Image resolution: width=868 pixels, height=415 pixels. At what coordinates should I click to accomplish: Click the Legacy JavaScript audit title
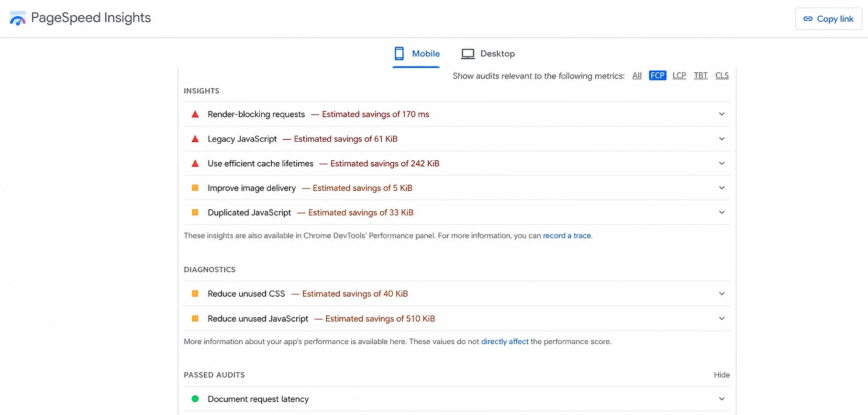(242, 139)
